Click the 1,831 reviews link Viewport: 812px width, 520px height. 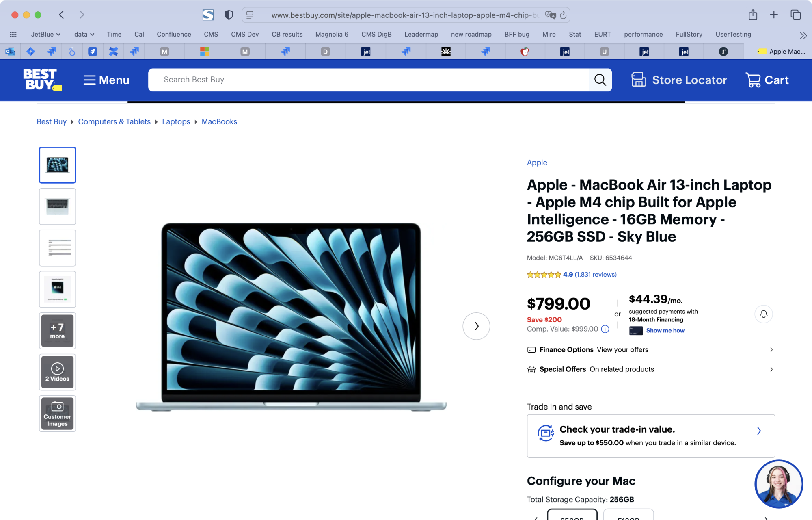595,274
